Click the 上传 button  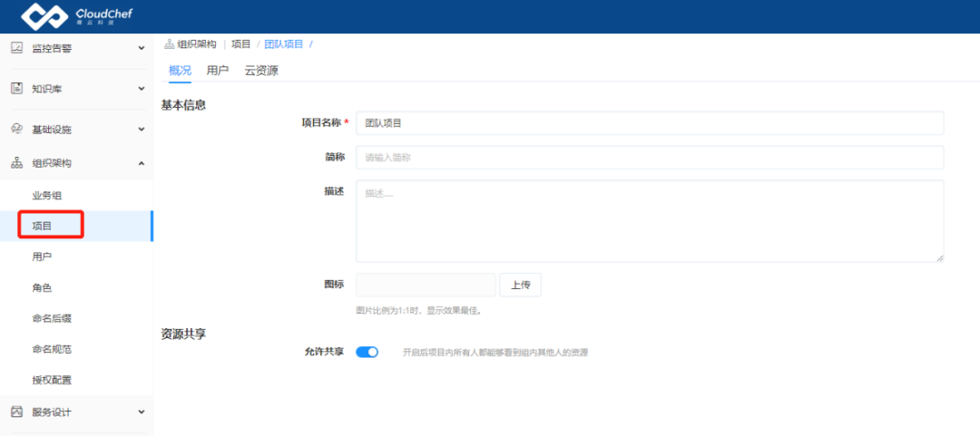pyautogui.click(x=521, y=285)
